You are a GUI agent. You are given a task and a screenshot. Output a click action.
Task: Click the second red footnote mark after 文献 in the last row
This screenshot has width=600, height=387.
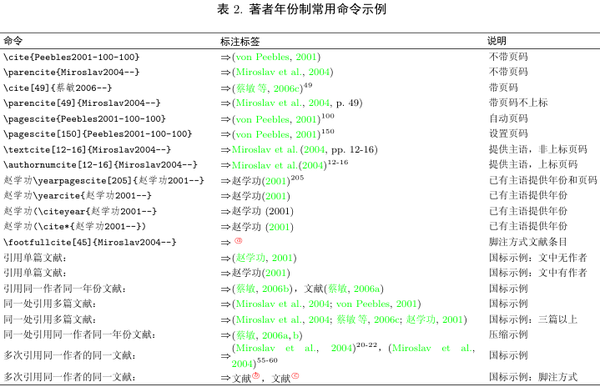[295, 376]
